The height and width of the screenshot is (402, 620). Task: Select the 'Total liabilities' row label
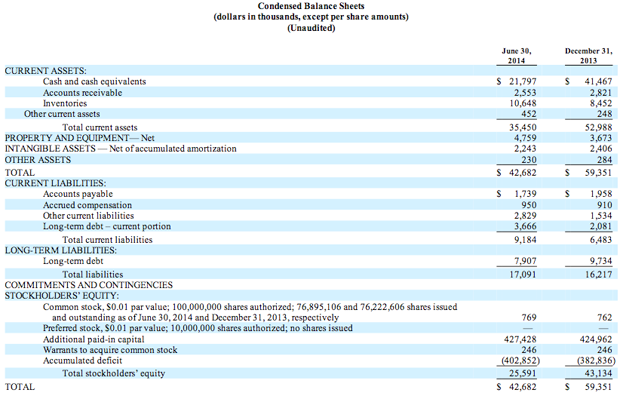[93, 275]
